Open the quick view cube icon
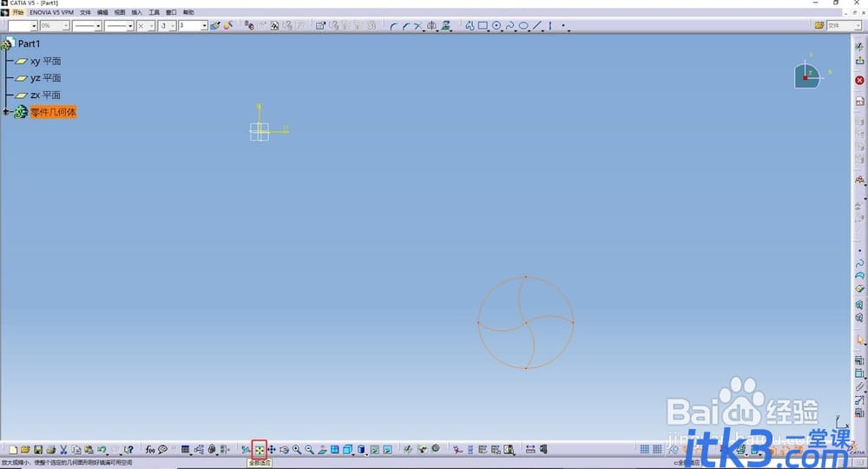The width and height of the screenshot is (868, 469). [348, 450]
